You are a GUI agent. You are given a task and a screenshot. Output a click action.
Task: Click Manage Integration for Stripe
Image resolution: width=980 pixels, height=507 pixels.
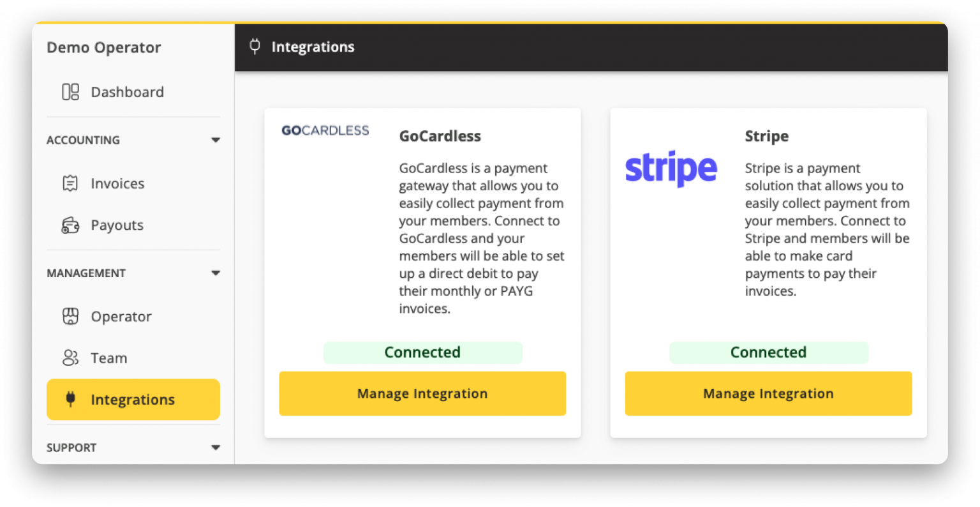(x=768, y=393)
